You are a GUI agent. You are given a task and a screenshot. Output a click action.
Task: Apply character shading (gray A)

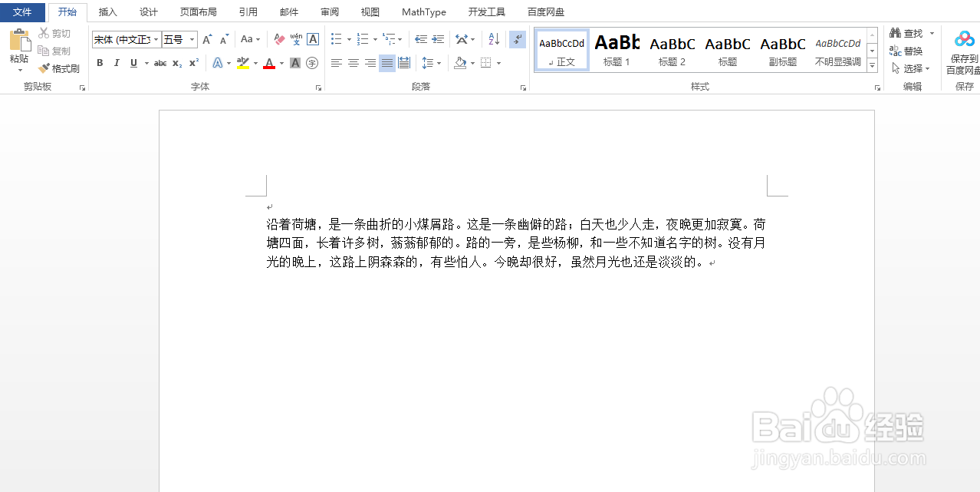point(295,63)
